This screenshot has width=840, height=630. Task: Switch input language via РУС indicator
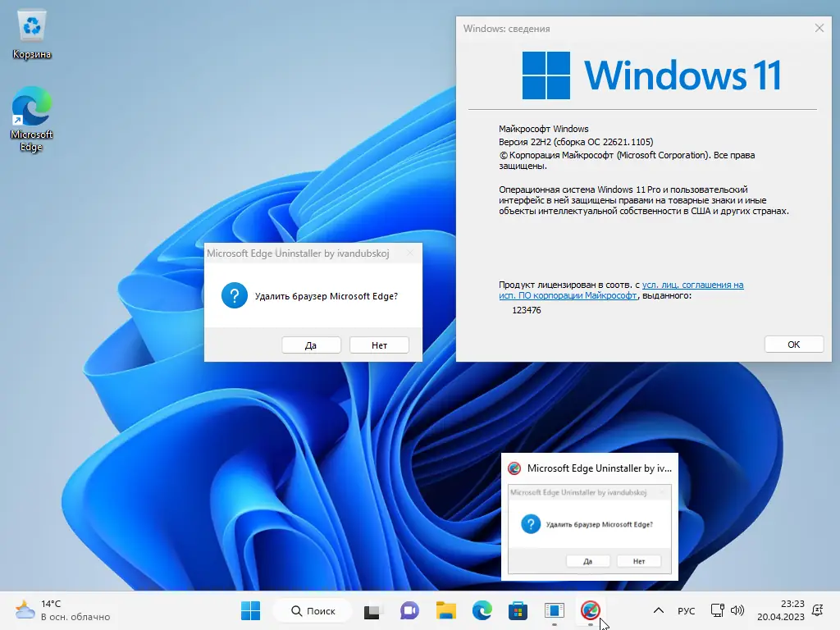tap(687, 610)
